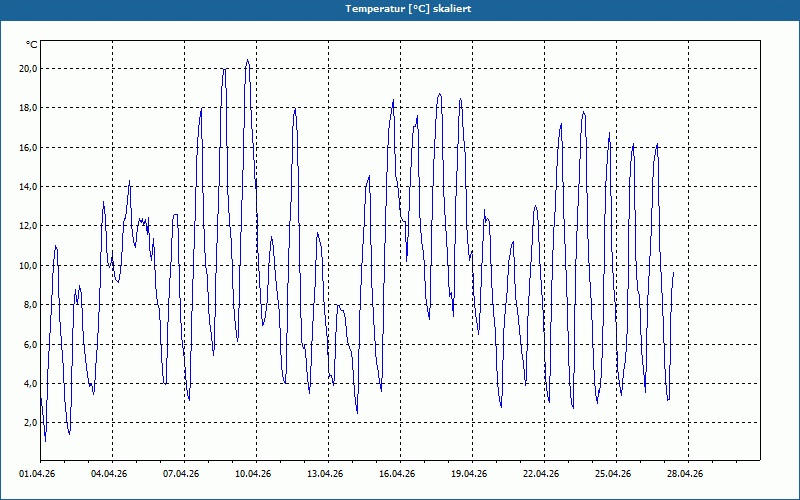
Task: Click the 19.04.26 date label
Action: 470,474
